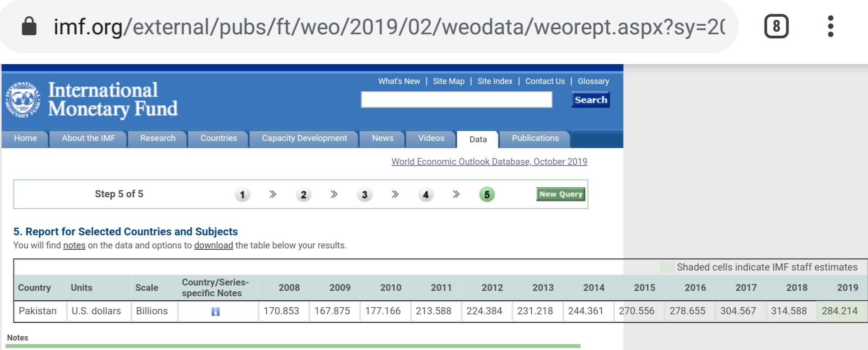Open the Contact Us link
Screen dimensions: 868x350
[x=545, y=81]
